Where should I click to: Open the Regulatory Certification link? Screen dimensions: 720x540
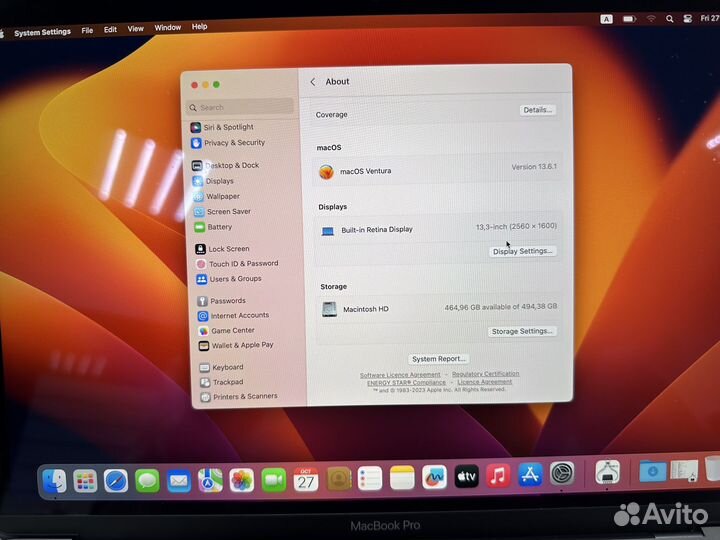point(485,374)
